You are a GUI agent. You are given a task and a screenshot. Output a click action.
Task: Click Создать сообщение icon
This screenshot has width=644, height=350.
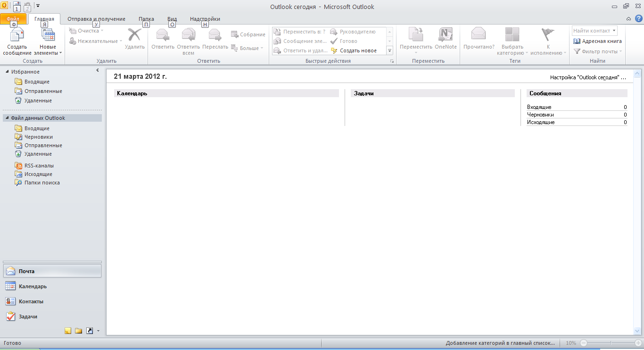coord(17,35)
